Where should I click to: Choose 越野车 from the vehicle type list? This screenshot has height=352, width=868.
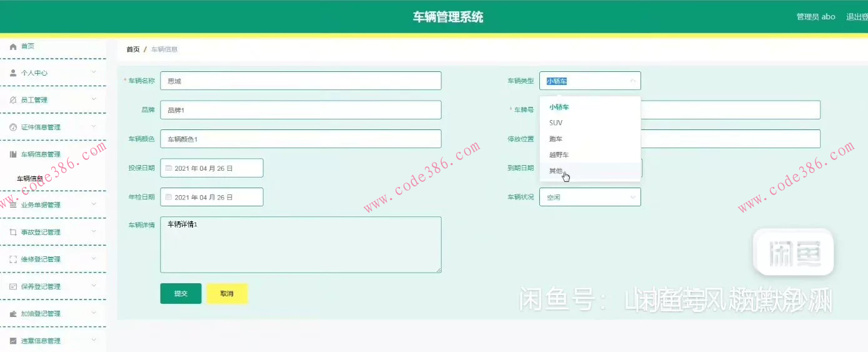pos(590,154)
